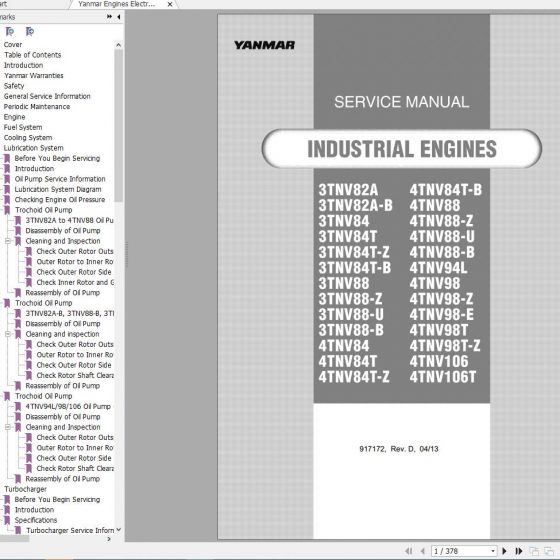Open Table of Contents bookmark
Viewport: 560px width, 560px height.
pos(32,55)
